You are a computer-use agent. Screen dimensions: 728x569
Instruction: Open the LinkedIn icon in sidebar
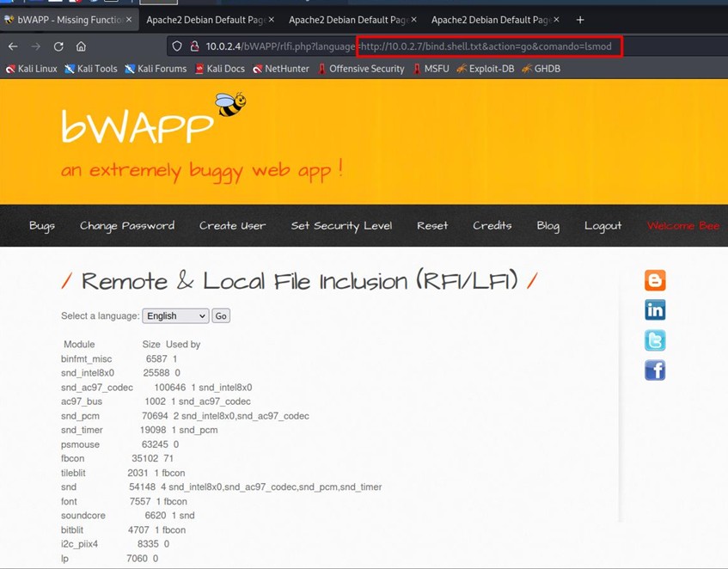pyautogui.click(x=655, y=310)
